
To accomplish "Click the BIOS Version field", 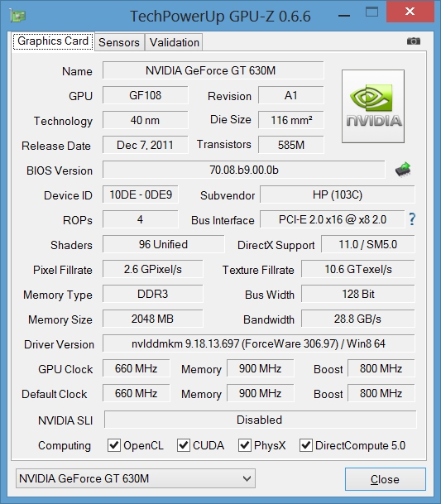I will click(x=243, y=170).
